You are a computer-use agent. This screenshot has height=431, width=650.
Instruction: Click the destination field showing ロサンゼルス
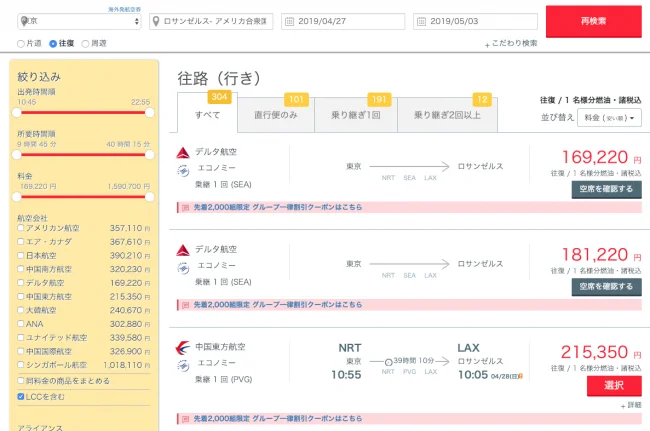(211, 21)
